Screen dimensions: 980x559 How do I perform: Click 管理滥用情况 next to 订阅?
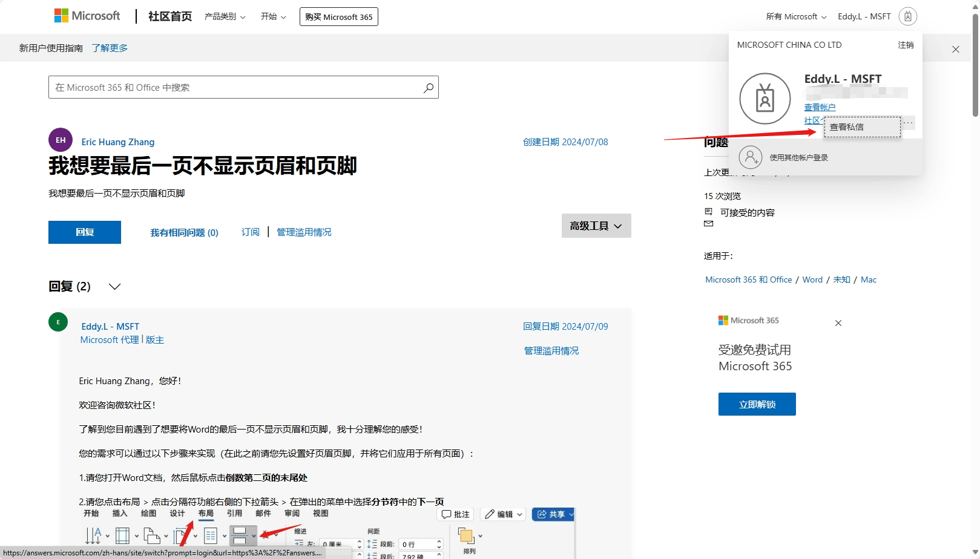(304, 232)
